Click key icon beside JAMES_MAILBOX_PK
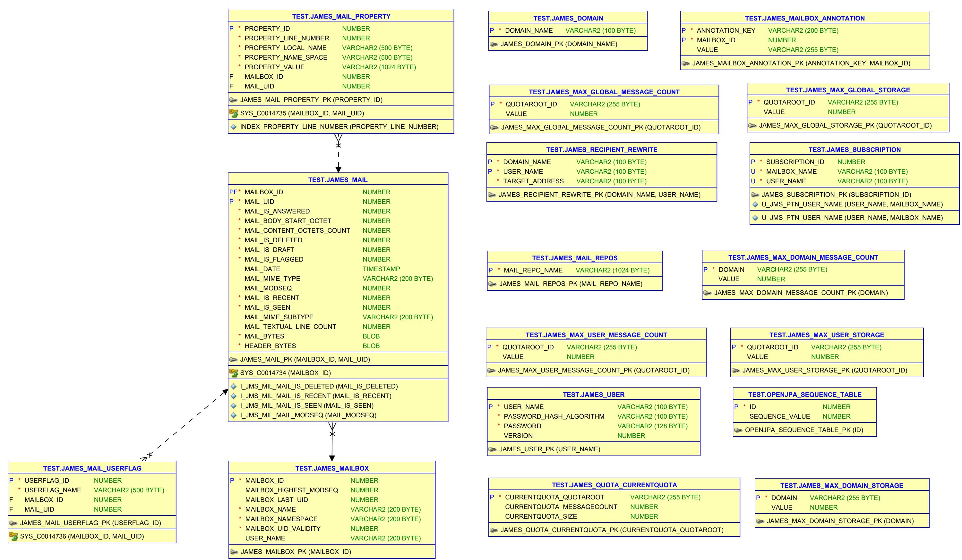The image size is (962, 560). click(x=234, y=552)
